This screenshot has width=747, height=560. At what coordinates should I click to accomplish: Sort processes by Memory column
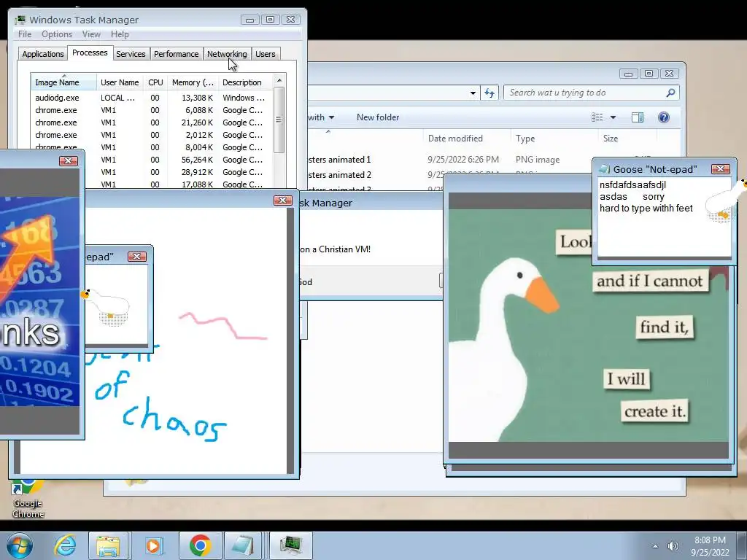(x=193, y=82)
